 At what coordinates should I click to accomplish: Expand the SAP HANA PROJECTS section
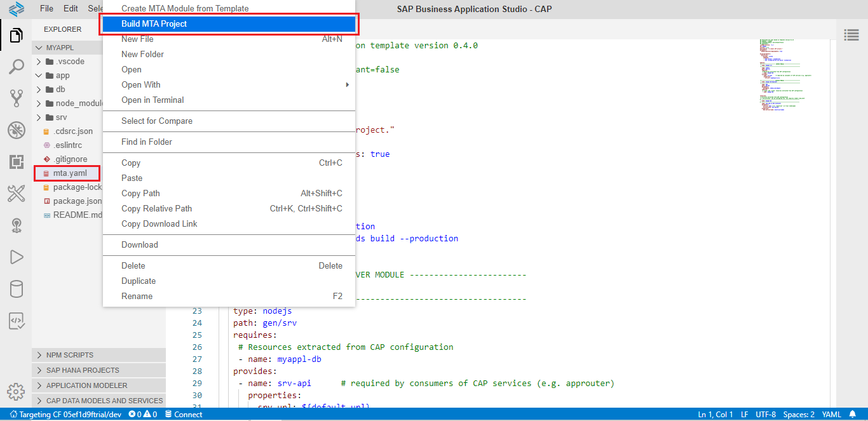coord(83,370)
